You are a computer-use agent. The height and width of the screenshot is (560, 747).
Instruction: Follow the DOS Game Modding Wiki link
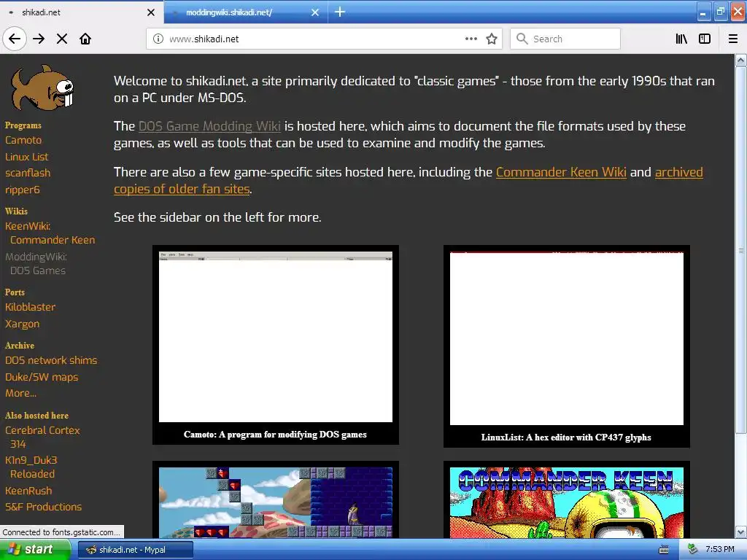tap(209, 126)
